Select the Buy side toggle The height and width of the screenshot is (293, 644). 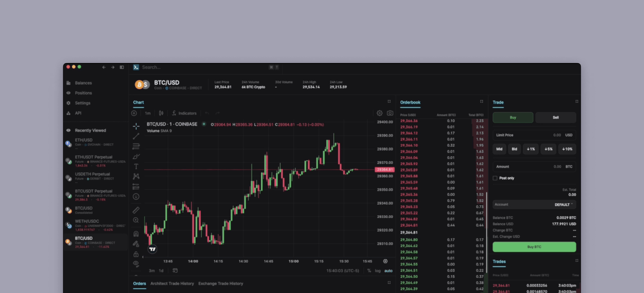(x=513, y=118)
